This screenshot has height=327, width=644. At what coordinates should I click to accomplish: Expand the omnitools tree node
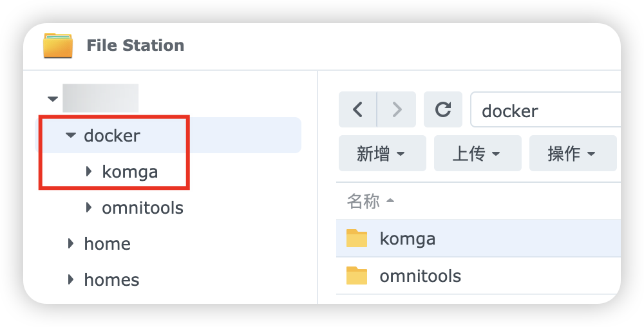click(x=89, y=208)
